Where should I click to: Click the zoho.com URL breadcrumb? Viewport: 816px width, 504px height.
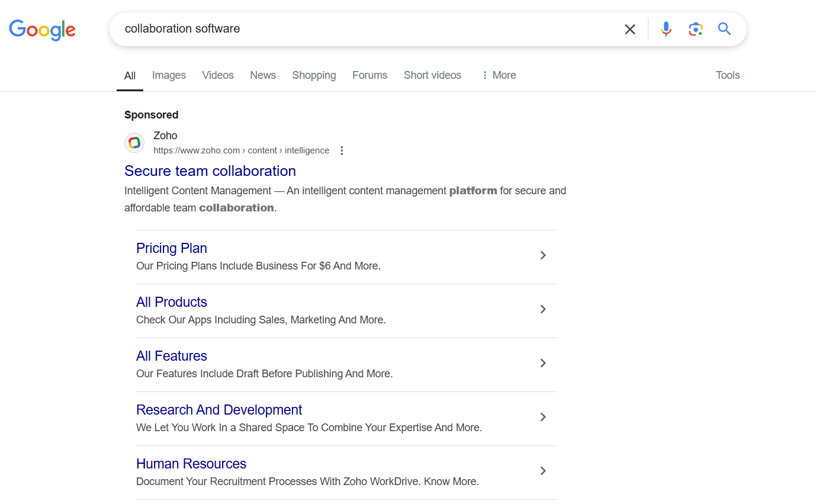click(x=241, y=150)
